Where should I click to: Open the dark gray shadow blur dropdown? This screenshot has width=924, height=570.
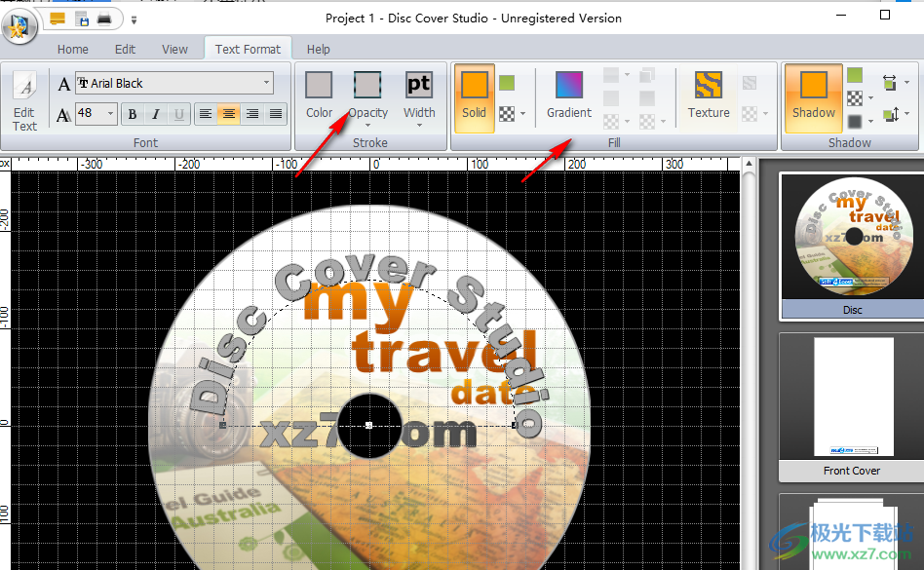pyautogui.click(x=870, y=122)
